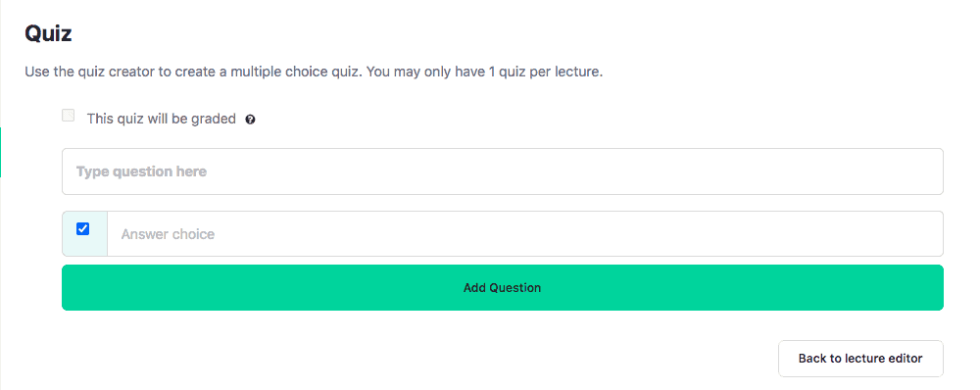Click the quiz creator description text
This screenshot has height=390, width=980.
tap(314, 72)
